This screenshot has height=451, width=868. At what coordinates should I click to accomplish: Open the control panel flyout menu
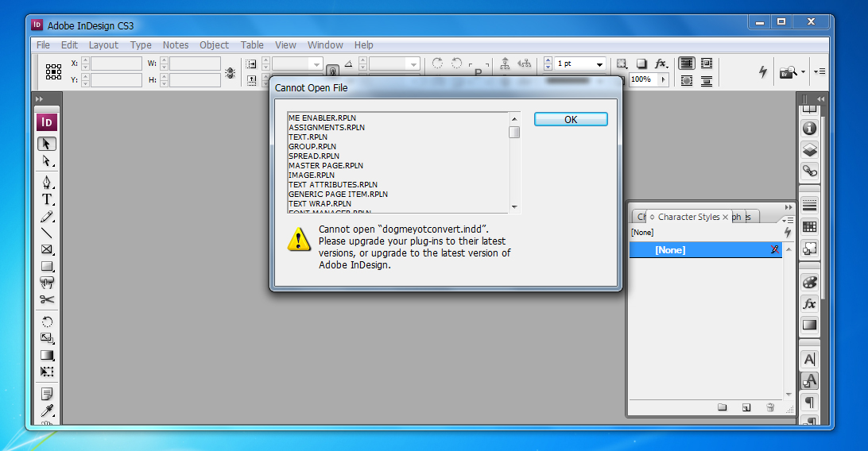[x=820, y=71]
